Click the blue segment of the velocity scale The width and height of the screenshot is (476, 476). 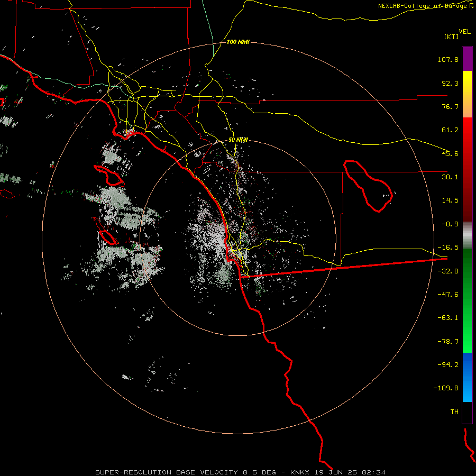click(x=467, y=377)
